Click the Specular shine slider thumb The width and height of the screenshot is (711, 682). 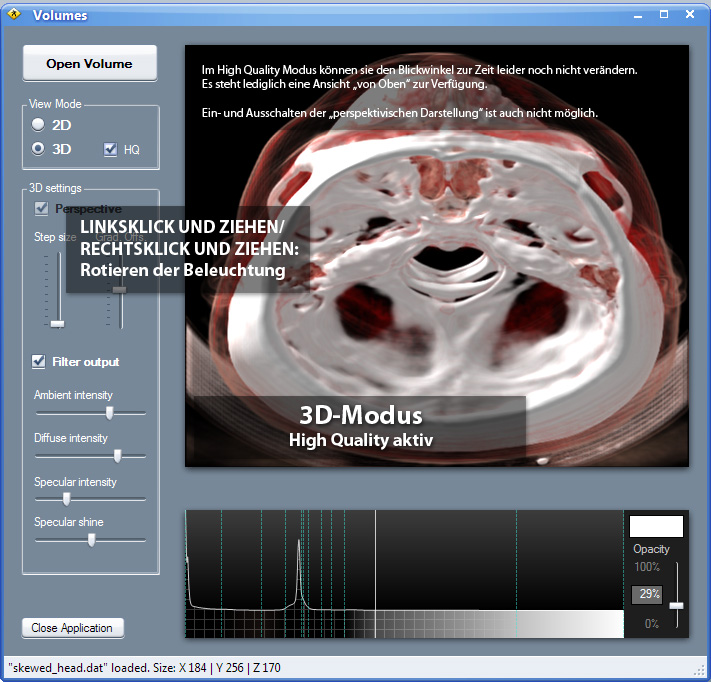[x=92, y=540]
